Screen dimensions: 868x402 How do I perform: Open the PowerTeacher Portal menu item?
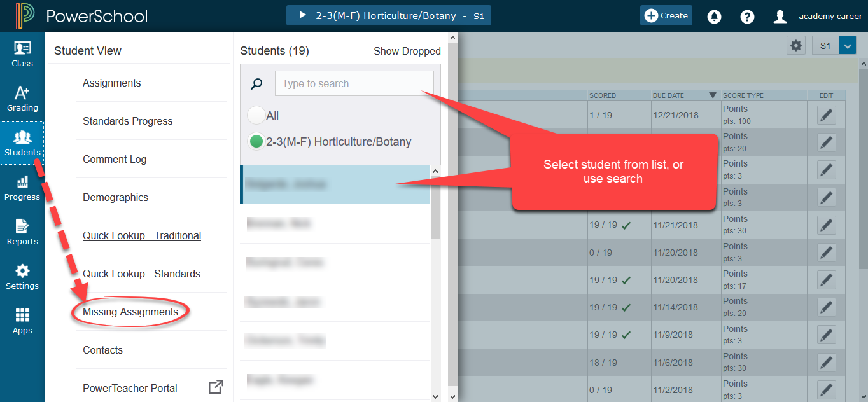point(130,388)
